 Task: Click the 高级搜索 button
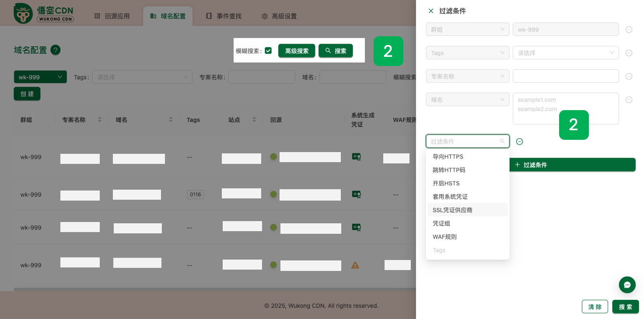click(297, 51)
